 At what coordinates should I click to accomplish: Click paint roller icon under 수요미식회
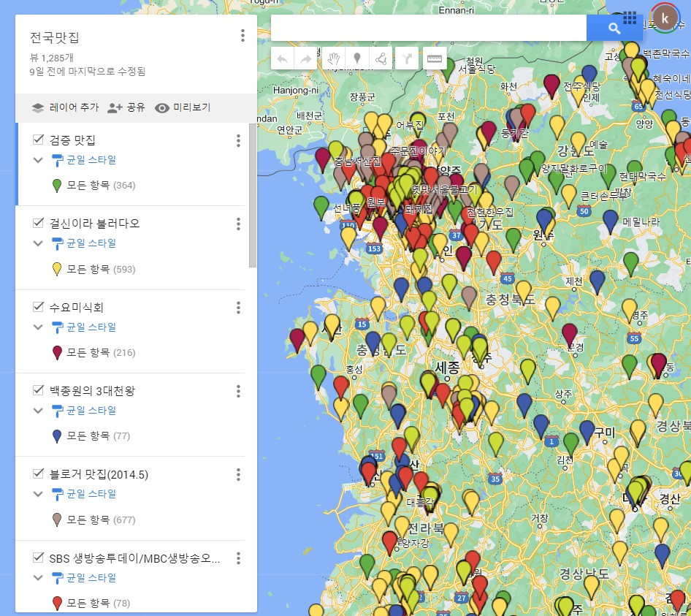[x=57, y=327]
